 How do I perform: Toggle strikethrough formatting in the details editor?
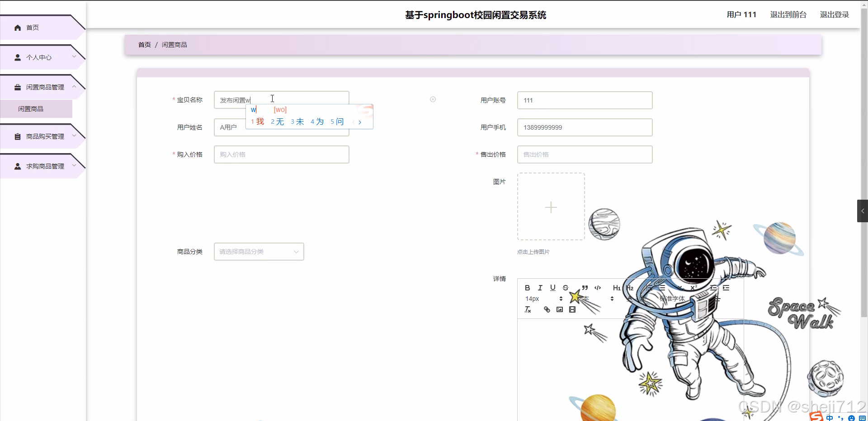pos(565,288)
